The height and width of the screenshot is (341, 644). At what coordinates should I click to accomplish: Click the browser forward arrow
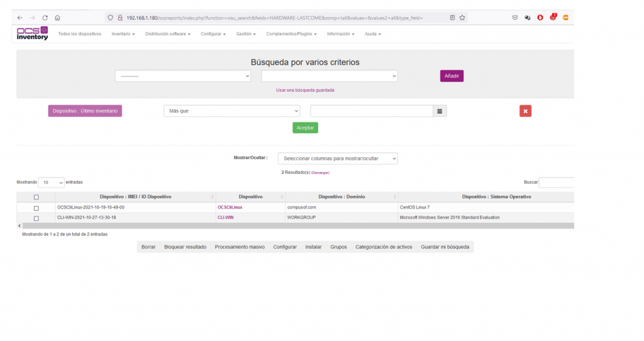pos(33,18)
